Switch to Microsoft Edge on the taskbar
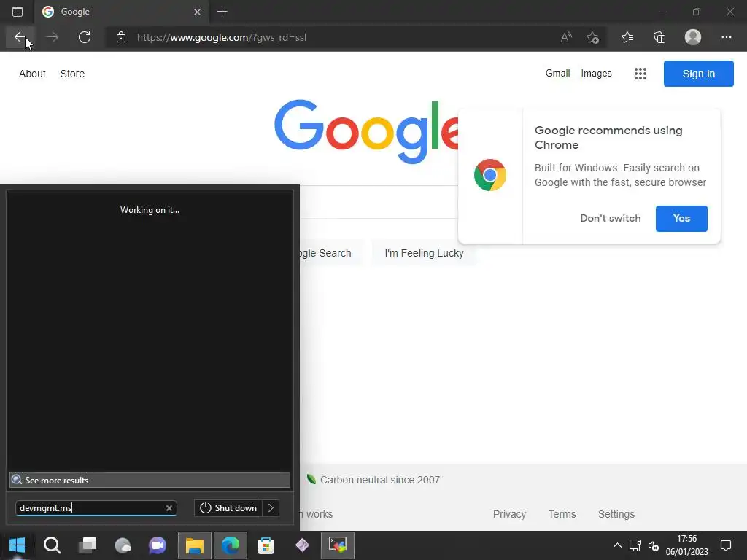The width and height of the screenshot is (747, 560). 231,545
